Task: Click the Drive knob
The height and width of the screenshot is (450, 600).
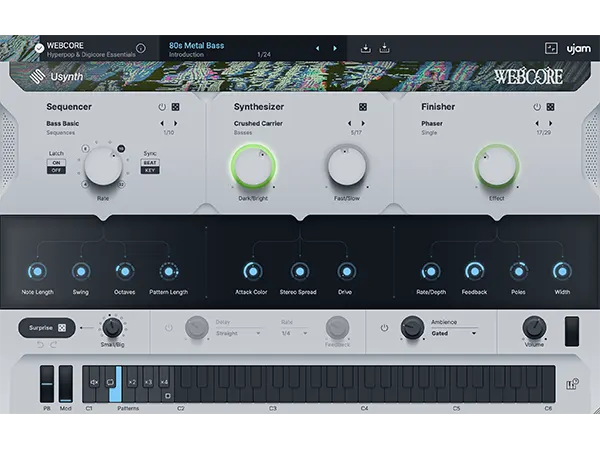Action: coord(347,272)
